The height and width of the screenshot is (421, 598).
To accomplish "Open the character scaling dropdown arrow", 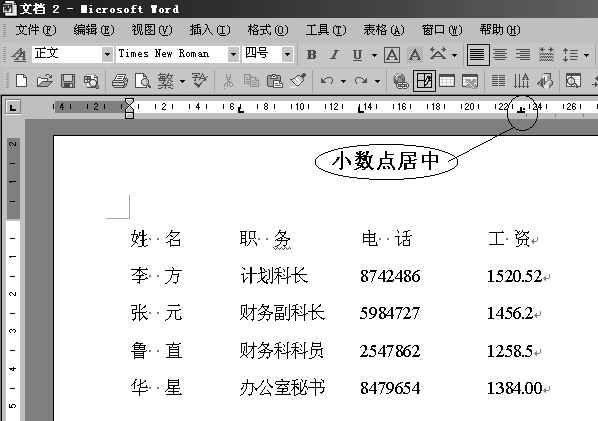I will coord(454,56).
